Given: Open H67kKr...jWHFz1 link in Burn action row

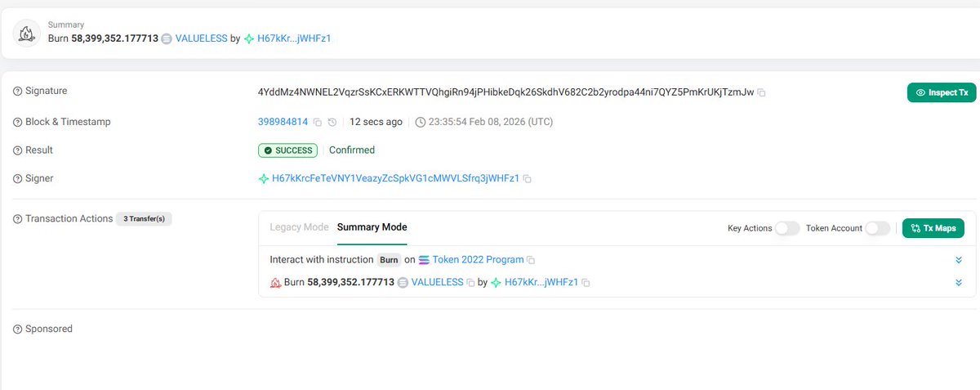Looking at the screenshot, I should pos(541,282).
